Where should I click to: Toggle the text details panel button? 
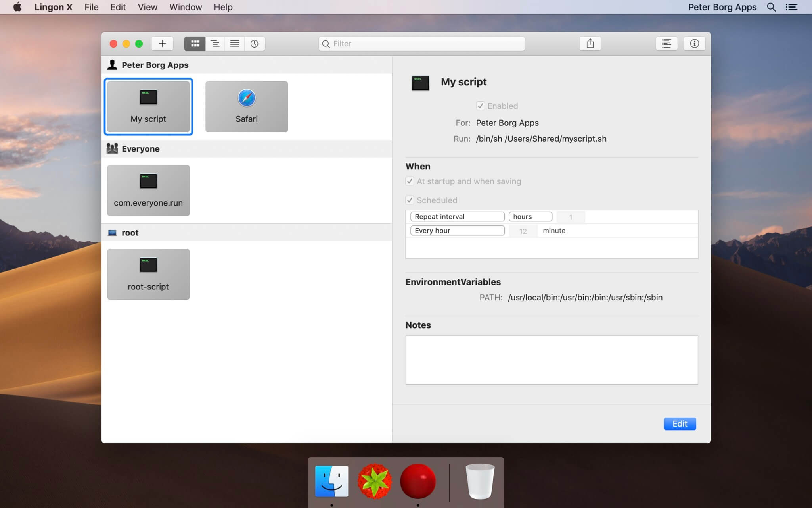point(666,44)
